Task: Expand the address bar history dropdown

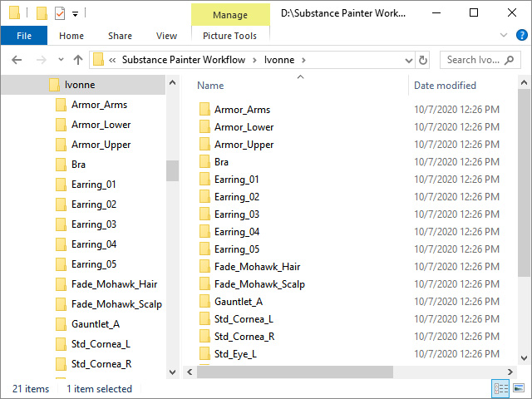Action: coord(409,61)
